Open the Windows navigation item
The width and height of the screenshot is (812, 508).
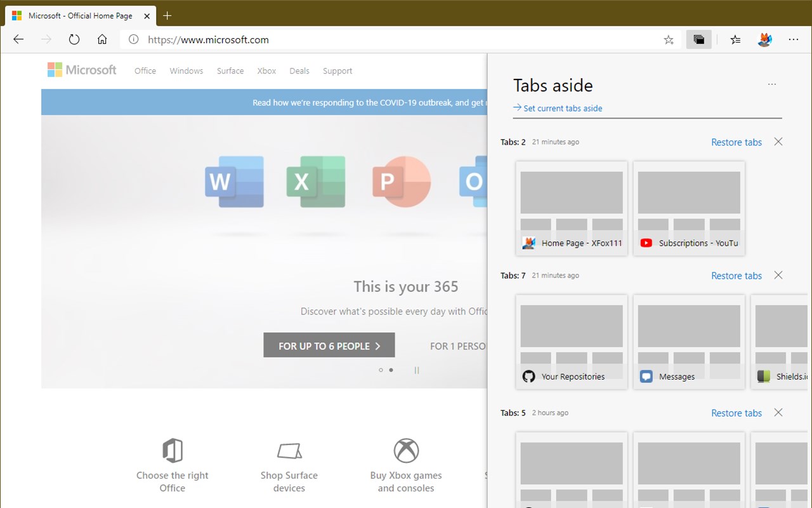187,70
